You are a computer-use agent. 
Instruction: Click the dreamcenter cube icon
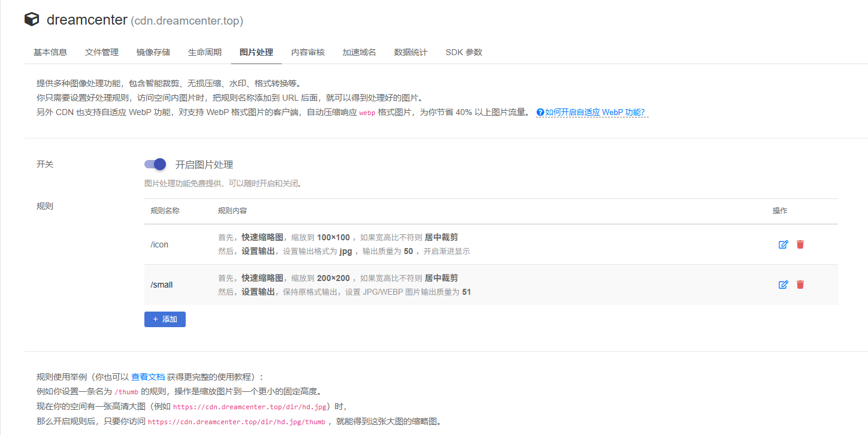[x=32, y=20]
